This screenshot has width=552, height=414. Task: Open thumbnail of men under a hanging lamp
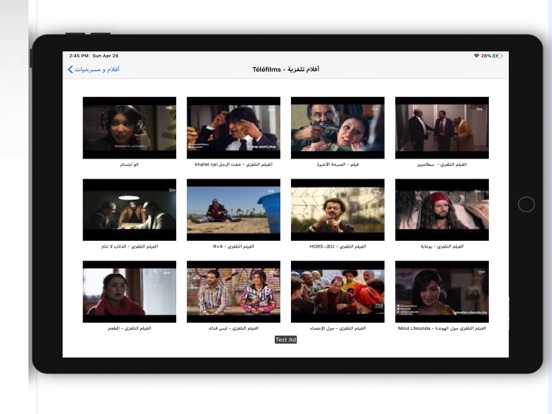pos(130,210)
